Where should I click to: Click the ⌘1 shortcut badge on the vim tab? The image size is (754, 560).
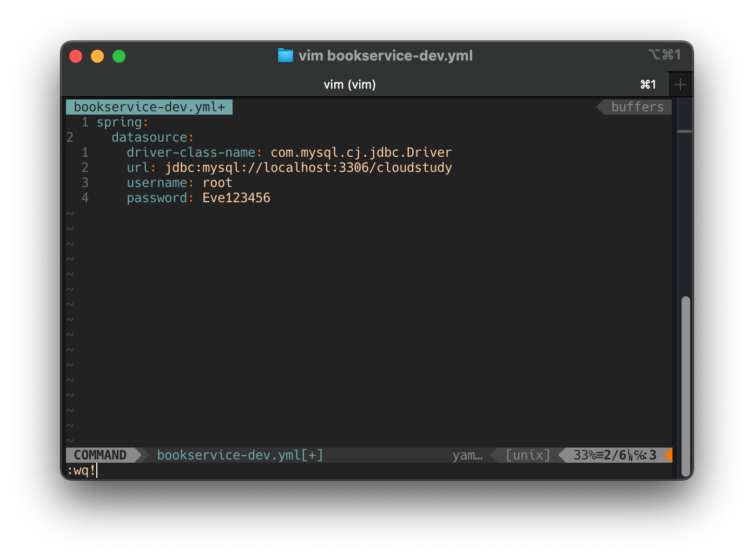(x=648, y=84)
